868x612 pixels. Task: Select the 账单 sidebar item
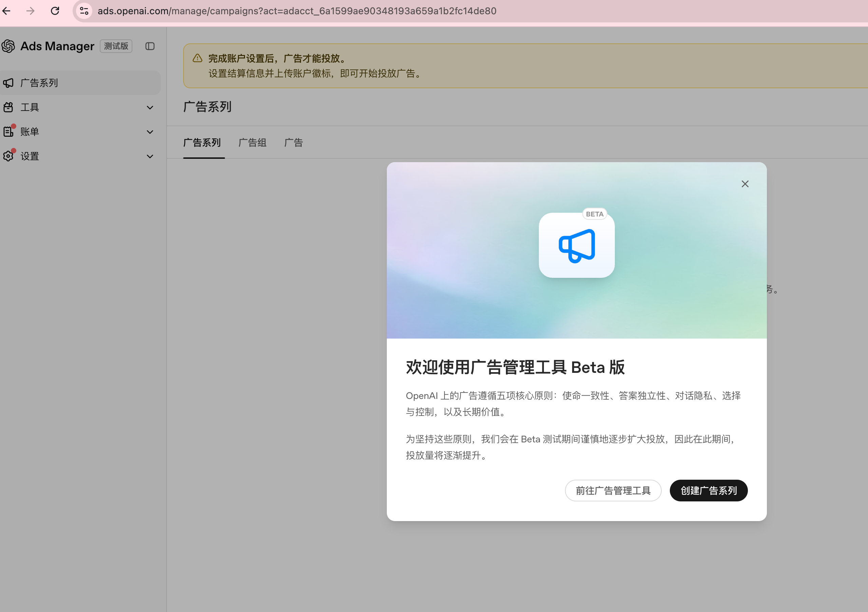click(80, 132)
